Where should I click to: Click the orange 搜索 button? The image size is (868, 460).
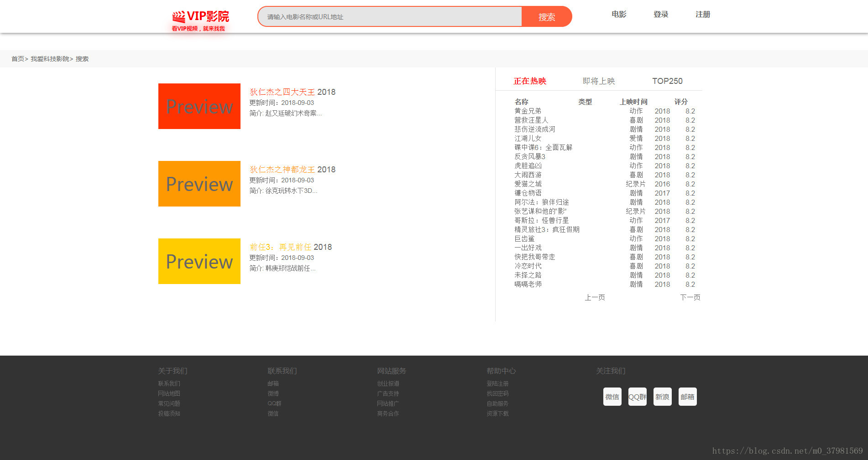coord(547,17)
